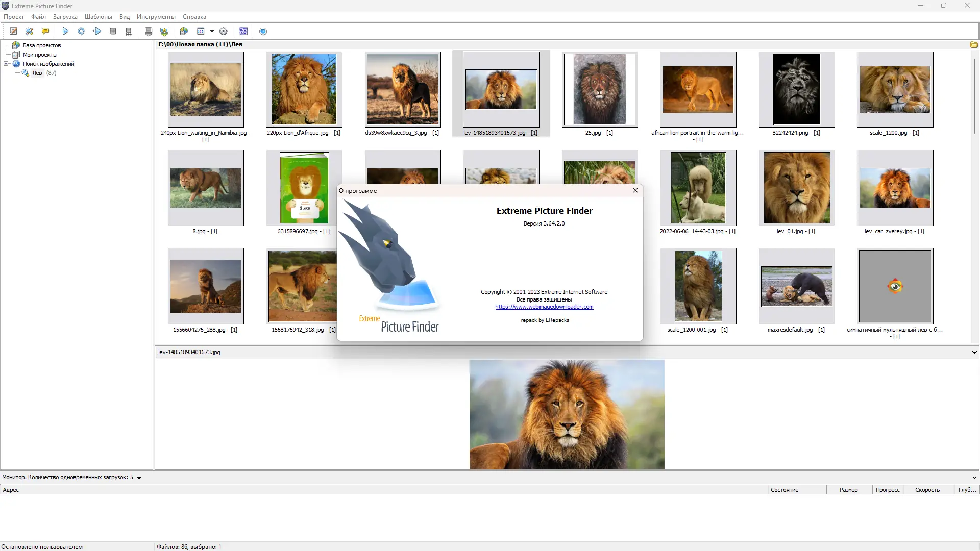Click the yellow comment bubble toolbar icon
Image resolution: width=980 pixels, height=551 pixels.
[45, 31]
